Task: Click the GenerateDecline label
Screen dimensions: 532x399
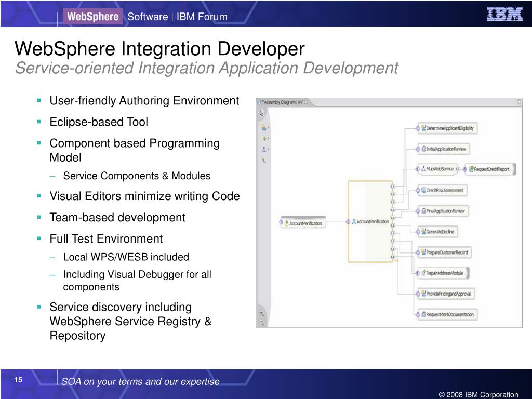Action: click(440, 232)
